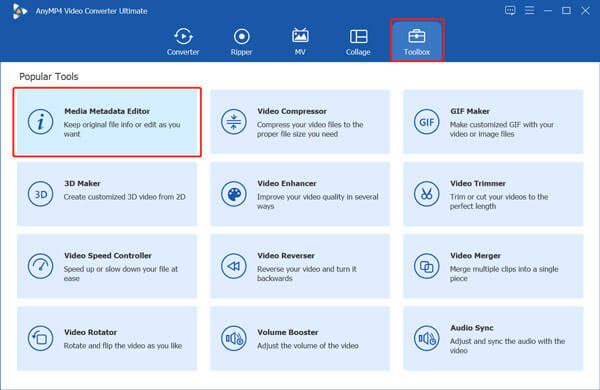Launch Video Reverser tool title

286,255
